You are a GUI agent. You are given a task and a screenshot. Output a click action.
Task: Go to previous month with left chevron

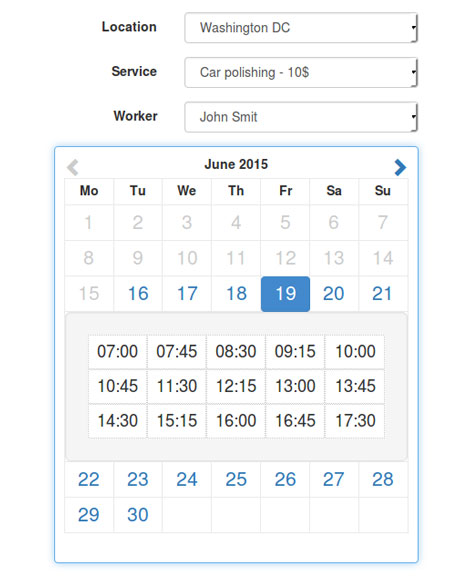click(x=73, y=167)
